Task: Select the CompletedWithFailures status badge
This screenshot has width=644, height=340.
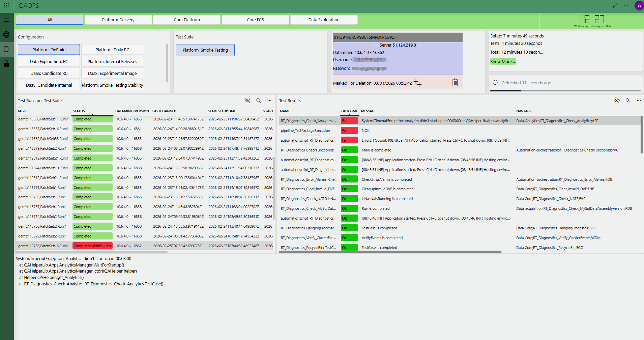Action: [92, 246]
